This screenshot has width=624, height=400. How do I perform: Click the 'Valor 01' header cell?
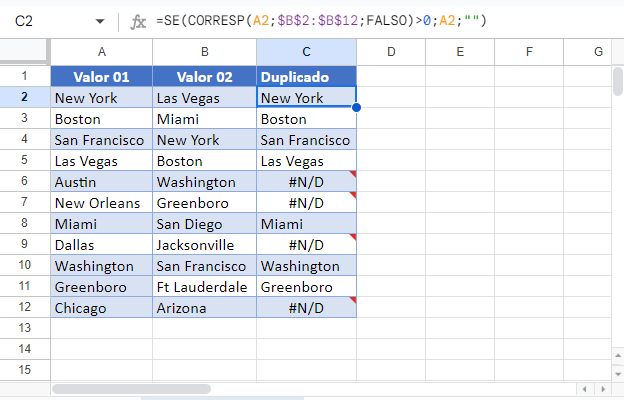pyautogui.click(x=101, y=76)
